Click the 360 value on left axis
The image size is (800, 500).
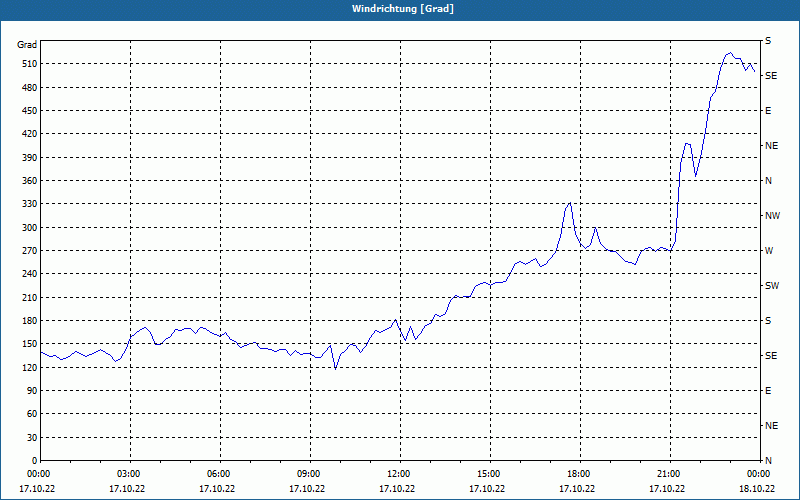click(27, 181)
